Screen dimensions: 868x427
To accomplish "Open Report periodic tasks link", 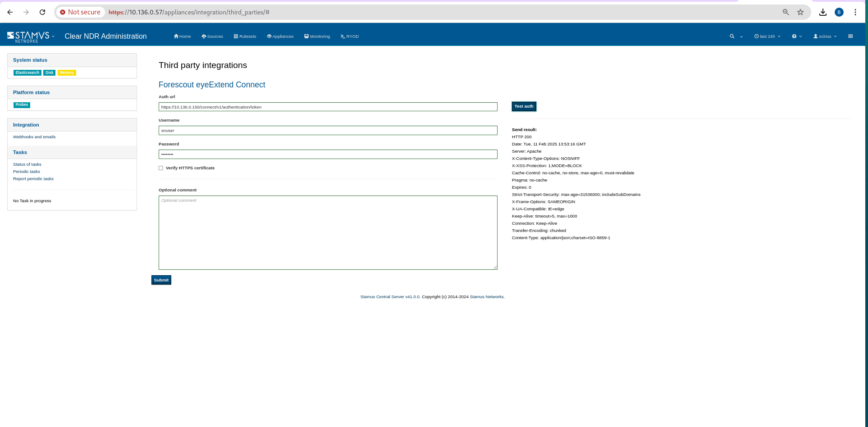I will click(33, 179).
